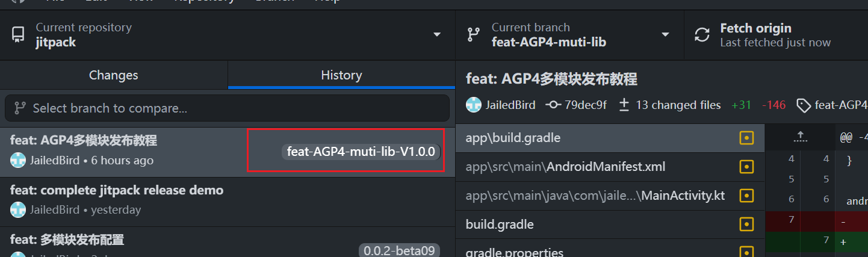
Task: Click the modified icon for app\build.gradle
Action: click(x=746, y=138)
